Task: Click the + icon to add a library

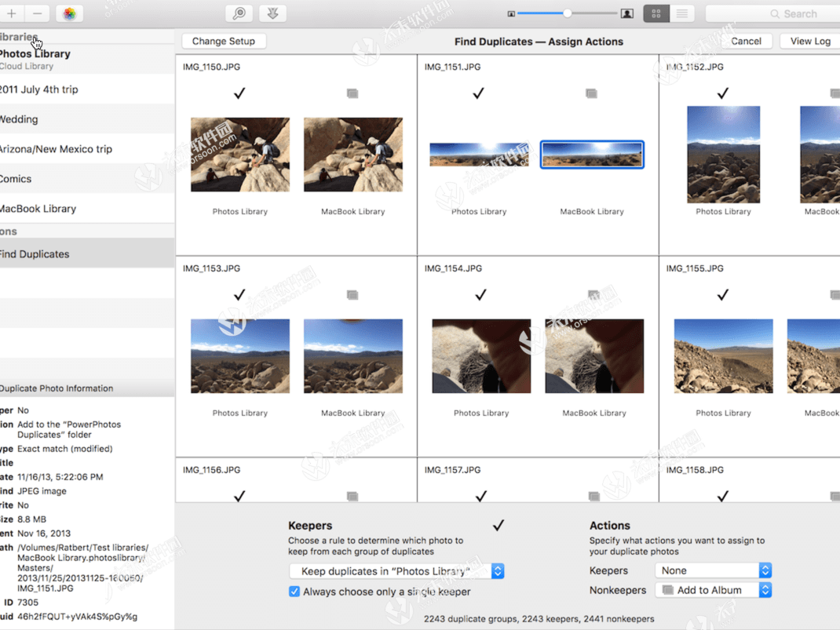Action: pos(10,13)
